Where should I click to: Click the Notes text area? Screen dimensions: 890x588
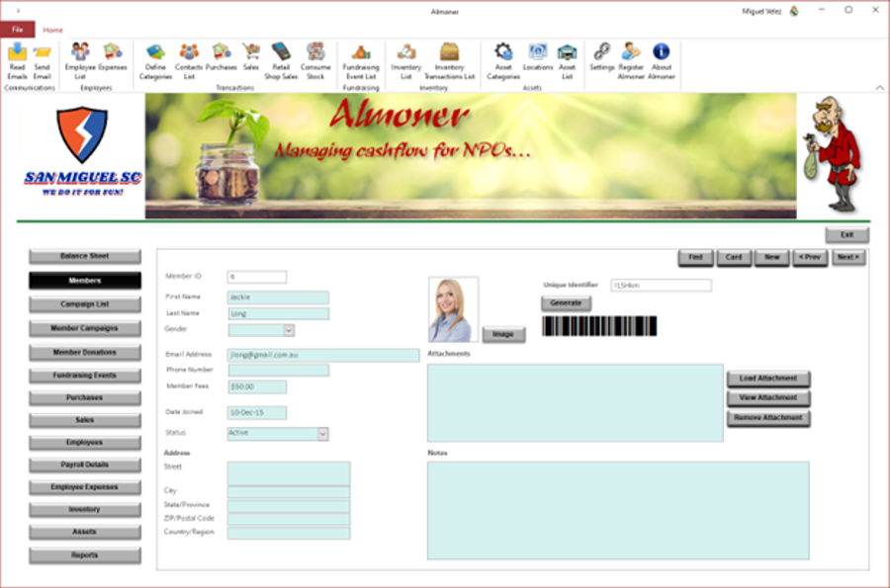(x=618, y=510)
